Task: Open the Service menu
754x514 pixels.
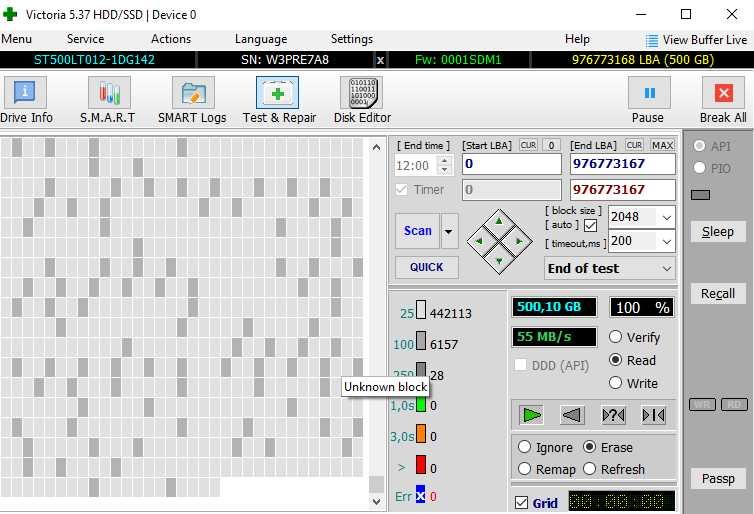Action: coord(85,39)
